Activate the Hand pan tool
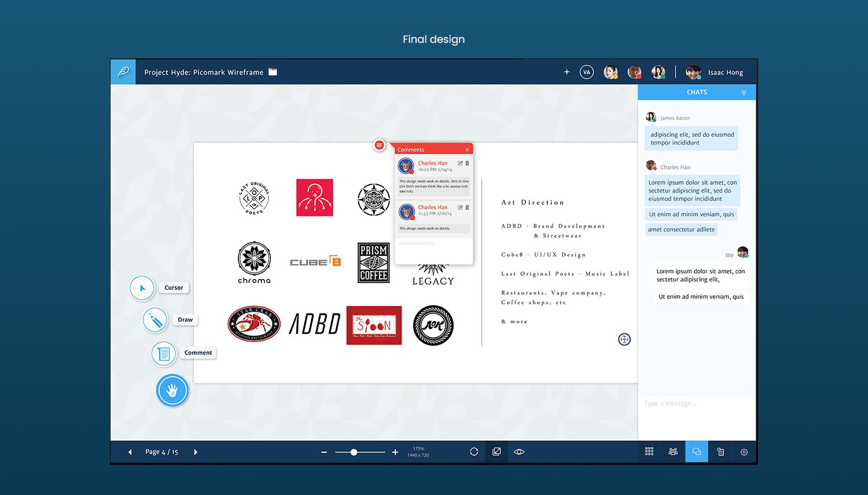Screen dimensions: 868x495 coord(172,390)
